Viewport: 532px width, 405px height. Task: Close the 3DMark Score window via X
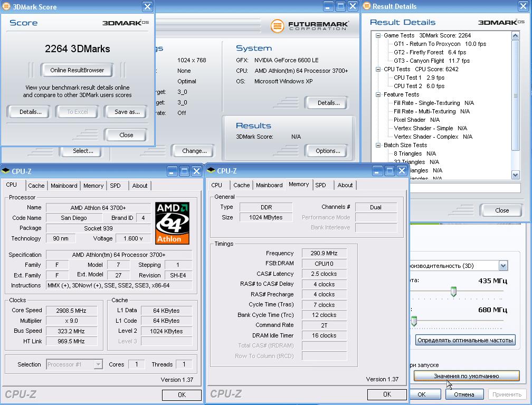147,6
